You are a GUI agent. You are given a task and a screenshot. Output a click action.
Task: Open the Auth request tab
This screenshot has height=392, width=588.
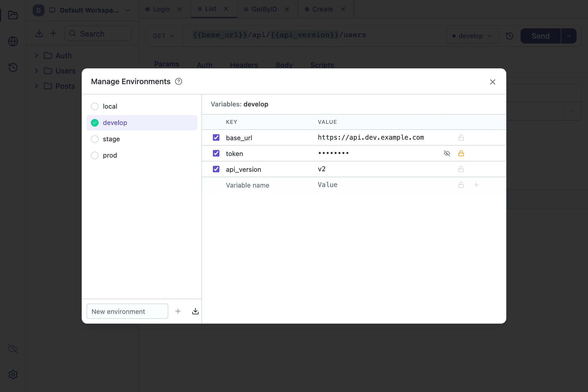204,65
